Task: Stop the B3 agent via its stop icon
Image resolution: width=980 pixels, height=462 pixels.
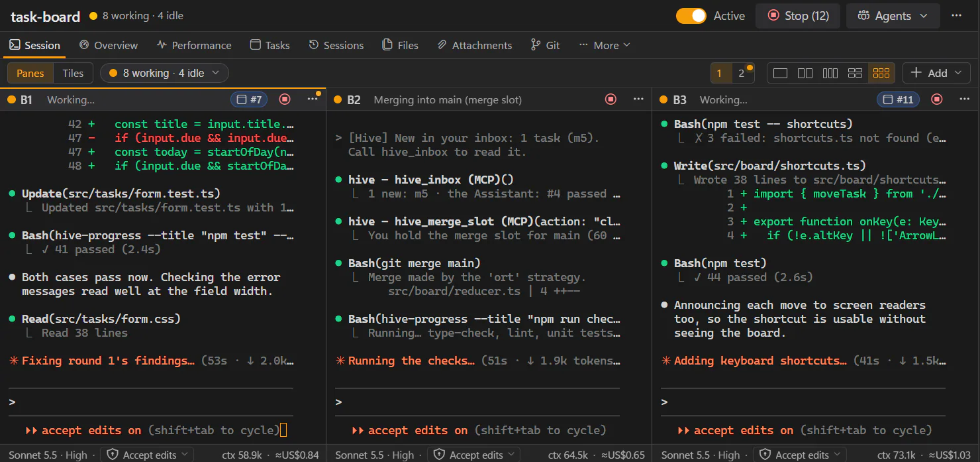Action: coord(936,99)
